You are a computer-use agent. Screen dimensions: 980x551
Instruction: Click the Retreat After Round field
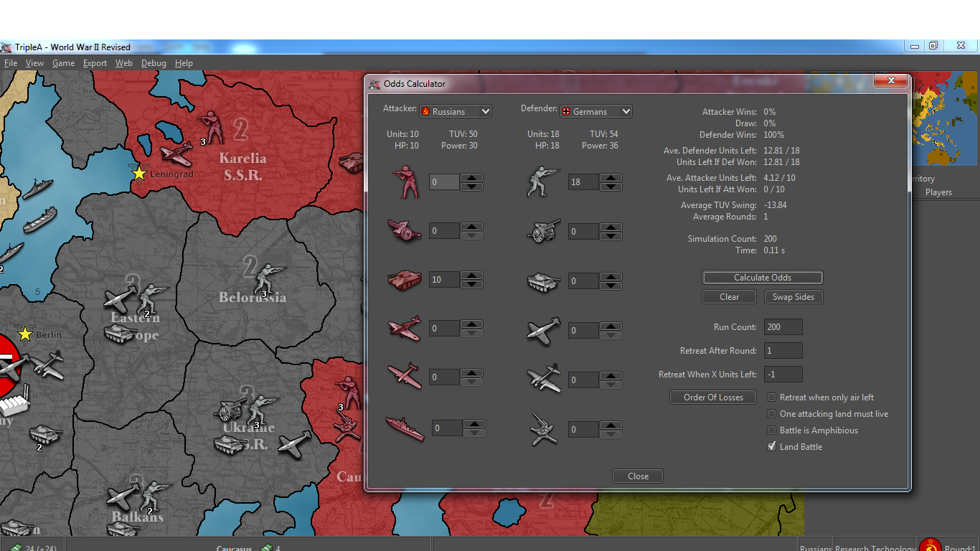tap(783, 351)
